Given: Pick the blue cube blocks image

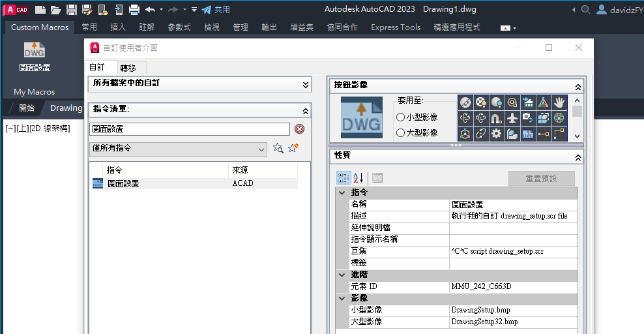Looking at the screenshot, I should 544,118.
